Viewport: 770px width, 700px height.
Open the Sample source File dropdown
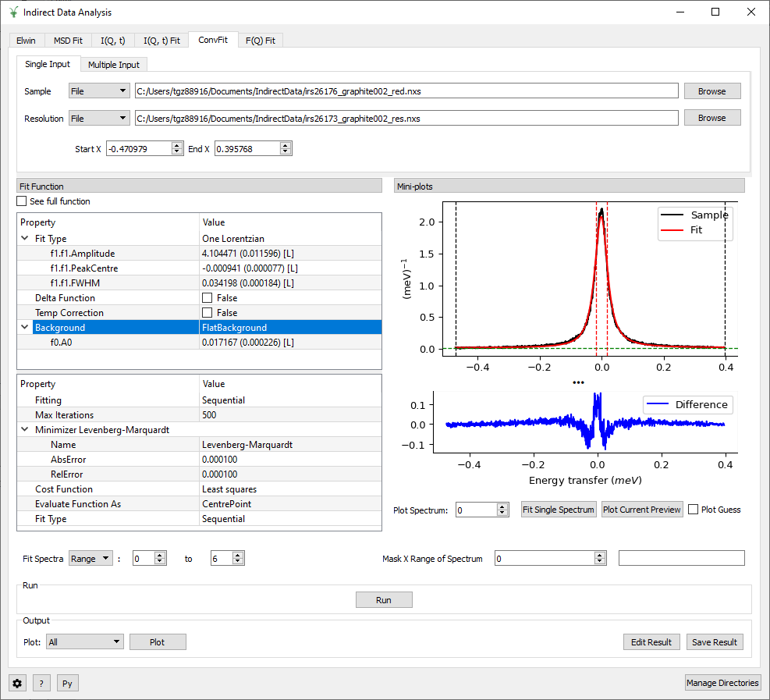(99, 91)
